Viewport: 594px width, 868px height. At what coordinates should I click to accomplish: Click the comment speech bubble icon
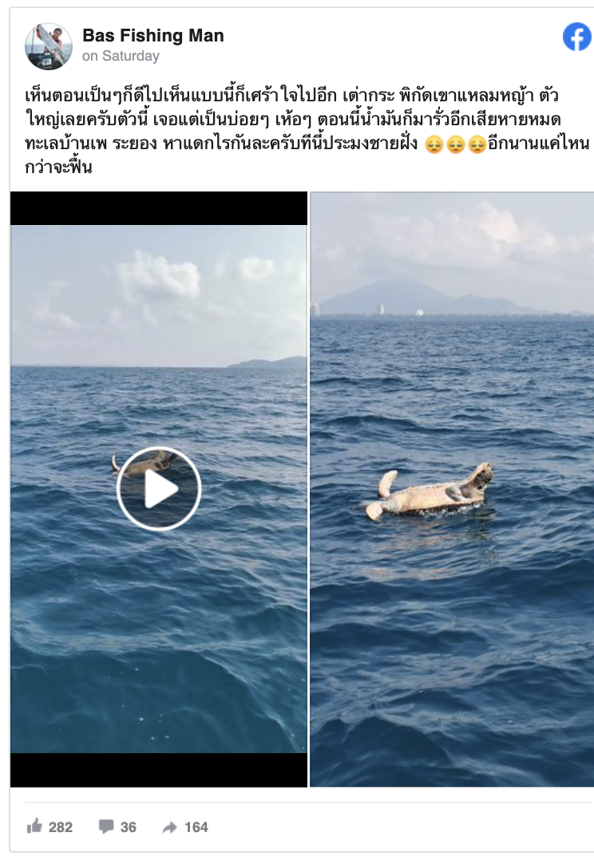coord(106,827)
